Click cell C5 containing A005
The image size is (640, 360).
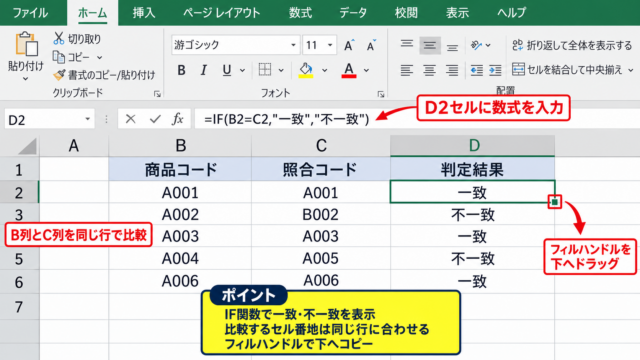point(320,258)
